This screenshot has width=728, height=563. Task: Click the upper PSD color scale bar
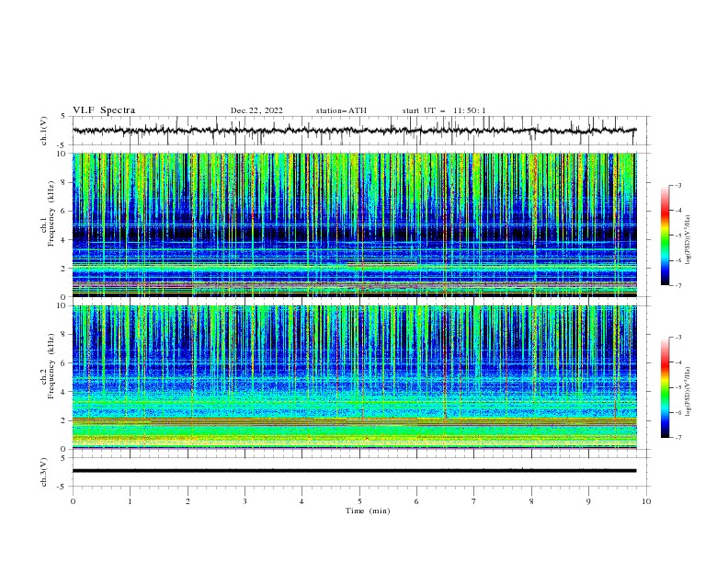(x=665, y=236)
